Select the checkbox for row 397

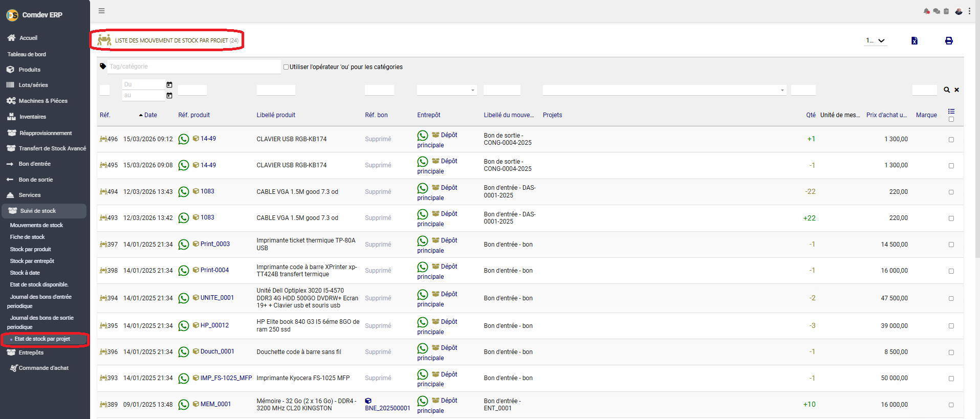(951, 245)
